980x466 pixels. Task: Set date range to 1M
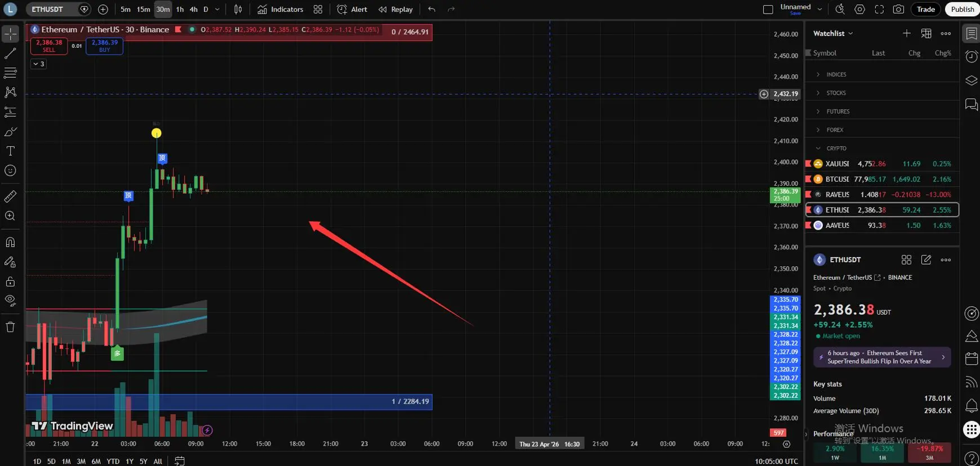pos(66,461)
